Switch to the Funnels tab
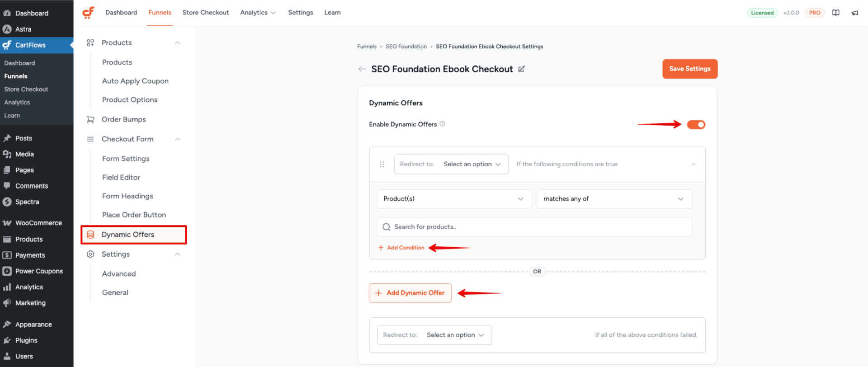 [x=160, y=13]
